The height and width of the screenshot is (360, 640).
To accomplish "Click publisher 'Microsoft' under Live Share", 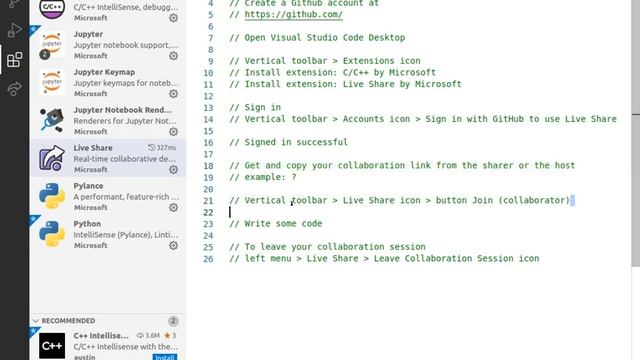I will pyautogui.click(x=91, y=169).
